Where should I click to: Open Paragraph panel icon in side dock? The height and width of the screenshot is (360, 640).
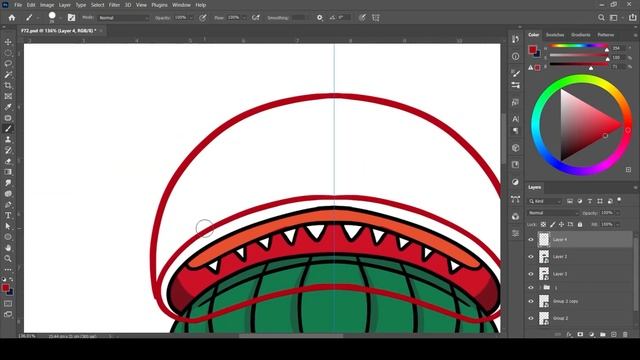516,131
